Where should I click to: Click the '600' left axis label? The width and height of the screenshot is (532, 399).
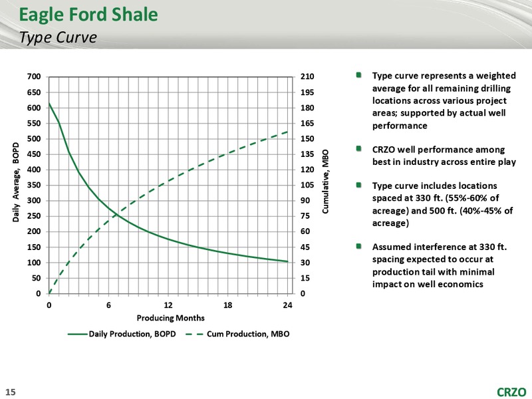pos(34,108)
